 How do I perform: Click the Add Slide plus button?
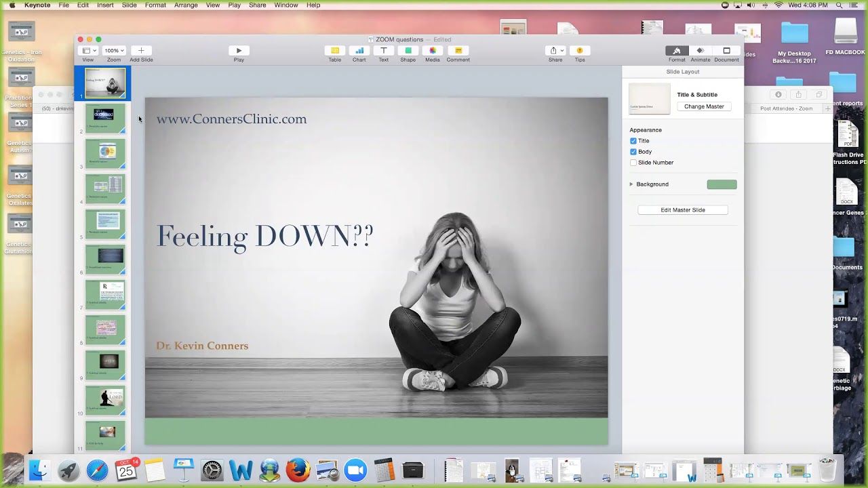141,51
